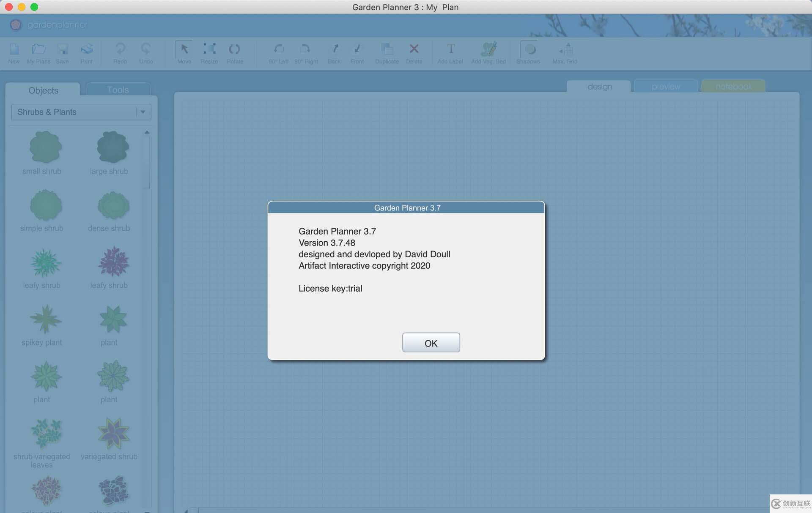Select the large shrub object
Screen dimensions: 812x513
(112, 147)
